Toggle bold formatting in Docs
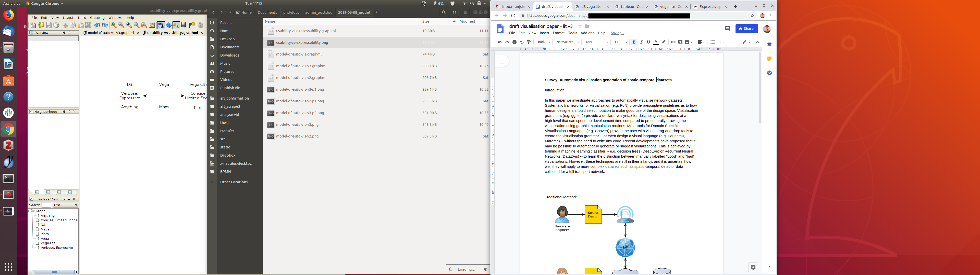 pyautogui.click(x=634, y=42)
